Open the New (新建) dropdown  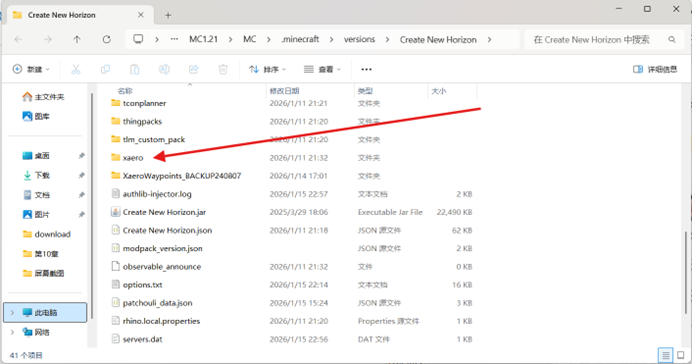pos(31,69)
